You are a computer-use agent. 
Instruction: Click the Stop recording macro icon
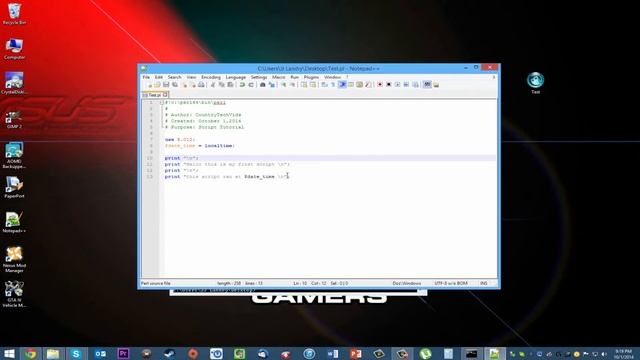tap(389, 85)
